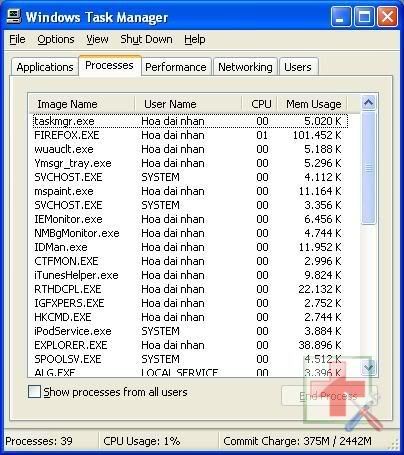Open the File menu
This screenshot has width=404, height=455.
coord(17,39)
